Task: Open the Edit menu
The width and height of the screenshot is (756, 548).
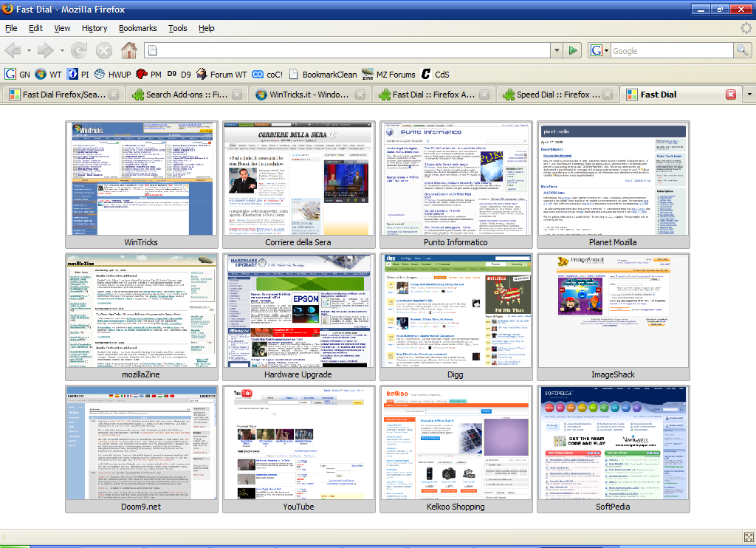Action: point(35,28)
